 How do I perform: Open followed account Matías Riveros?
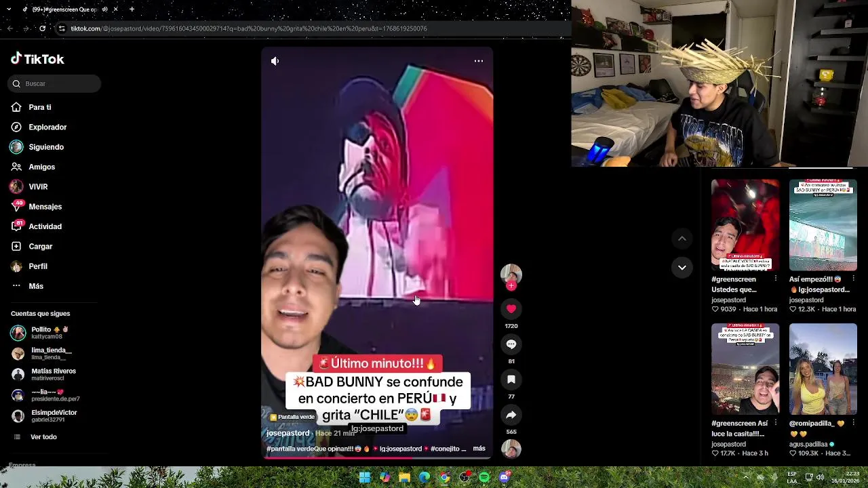pyautogui.click(x=44, y=374)
